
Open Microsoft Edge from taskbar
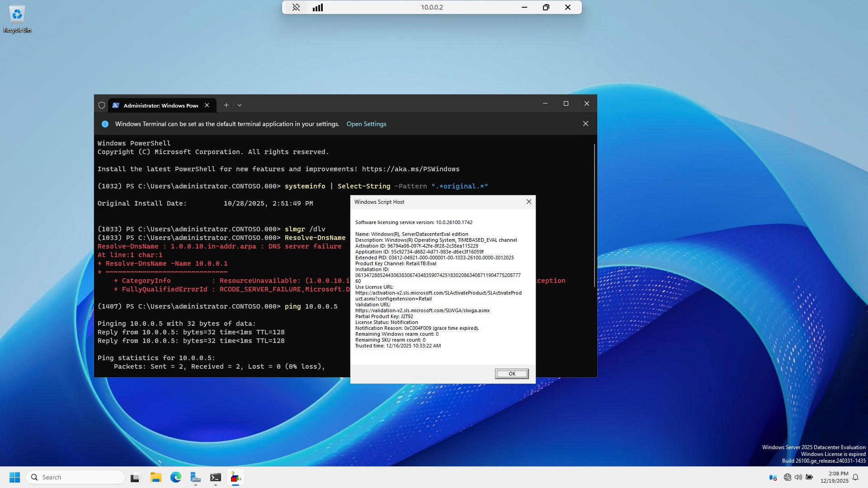(x=176, y=477)
